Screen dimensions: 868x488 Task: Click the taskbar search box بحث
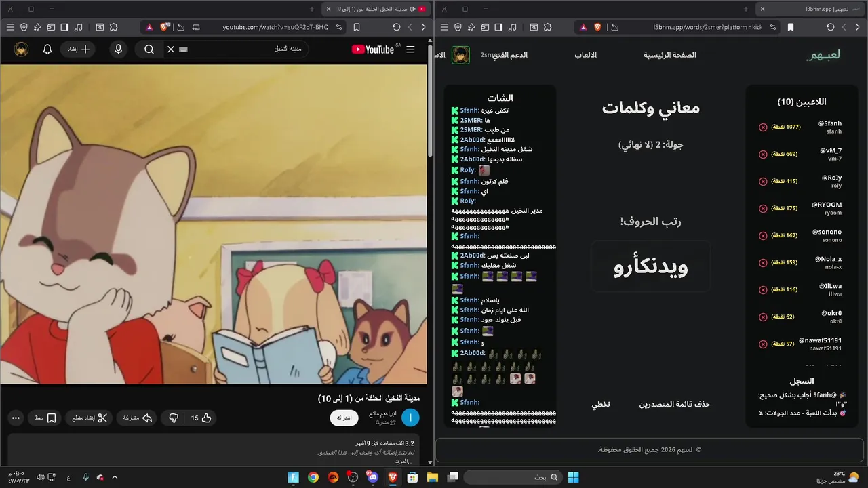coord(513,477)
